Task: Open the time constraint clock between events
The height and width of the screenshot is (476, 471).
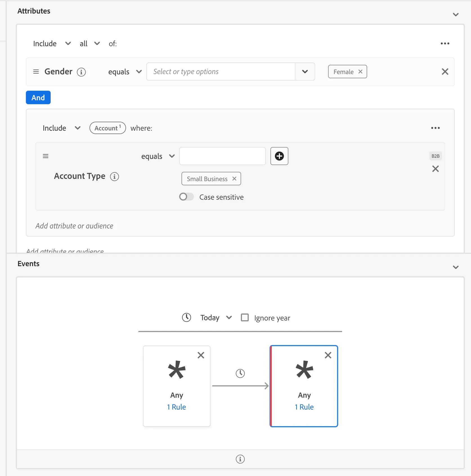Action: pyautogui.click(x=240, y=373)
